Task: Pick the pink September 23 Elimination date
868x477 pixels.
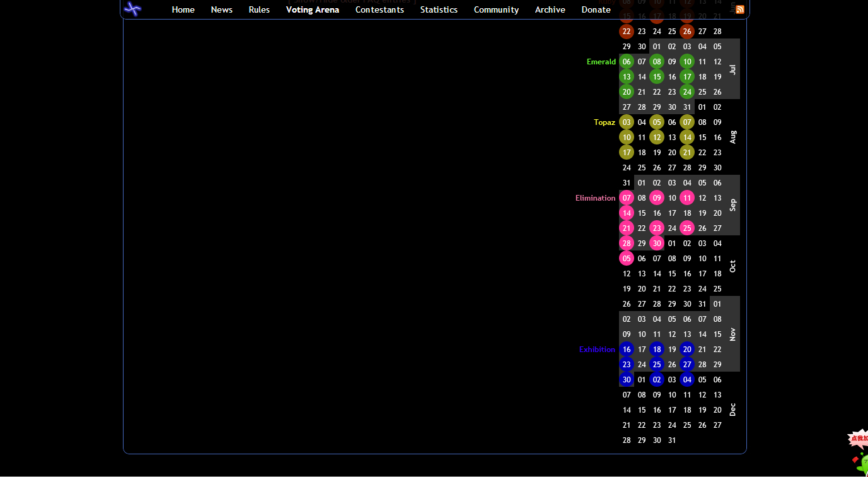Action: pos(657,228)
